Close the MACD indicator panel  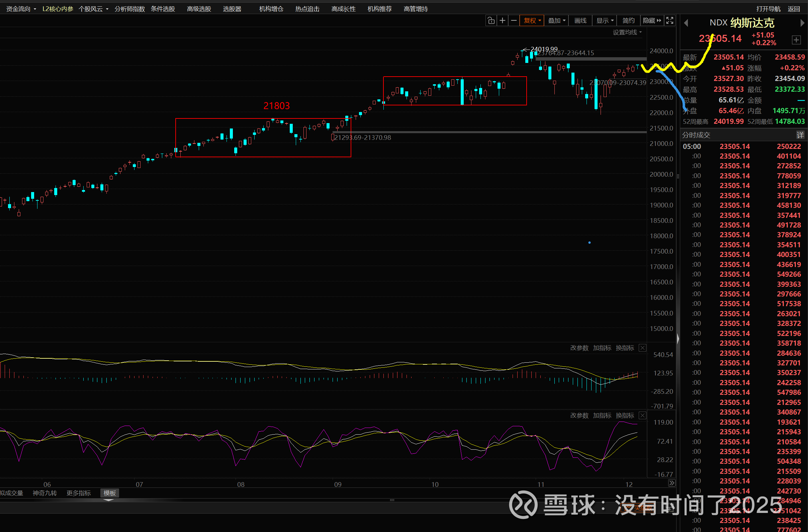[642, 348]
